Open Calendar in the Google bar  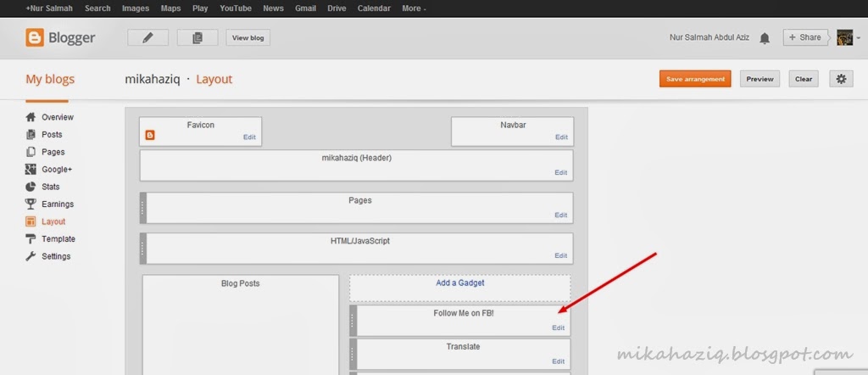(374, 8)
